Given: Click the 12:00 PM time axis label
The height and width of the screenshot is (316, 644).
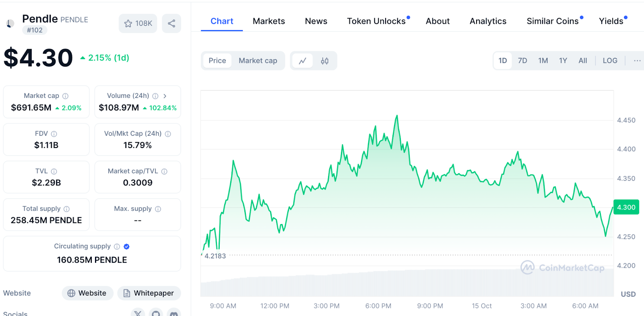Looking at the screenshot, I should 275,306.
